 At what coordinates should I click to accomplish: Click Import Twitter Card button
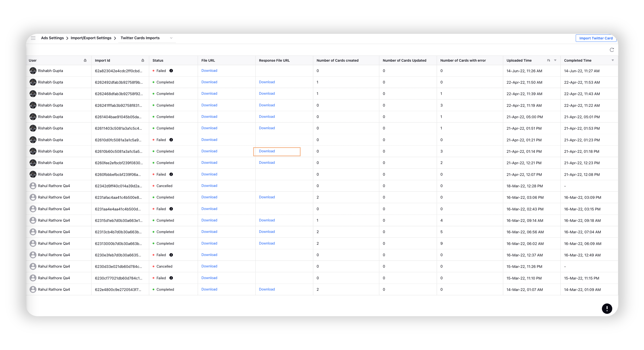point(596,38)
